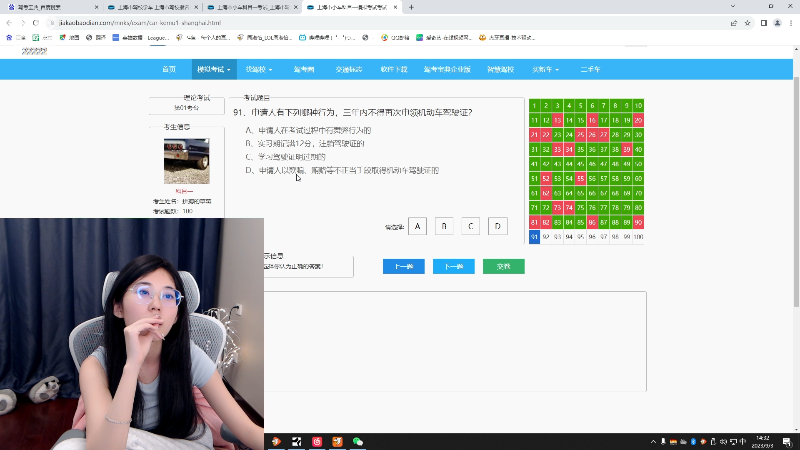Image resolution: width=800 pixels, height=450 pixels.
Task: Jump to question 100 in the grid
Action: point(638,237)
